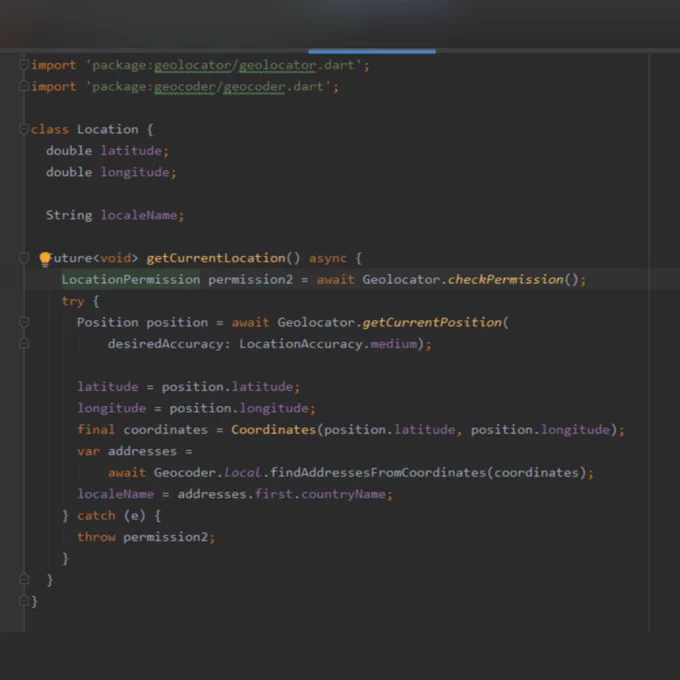
Task: Place cursor on checkPermission method call
Action: click(x=505, y=279)
